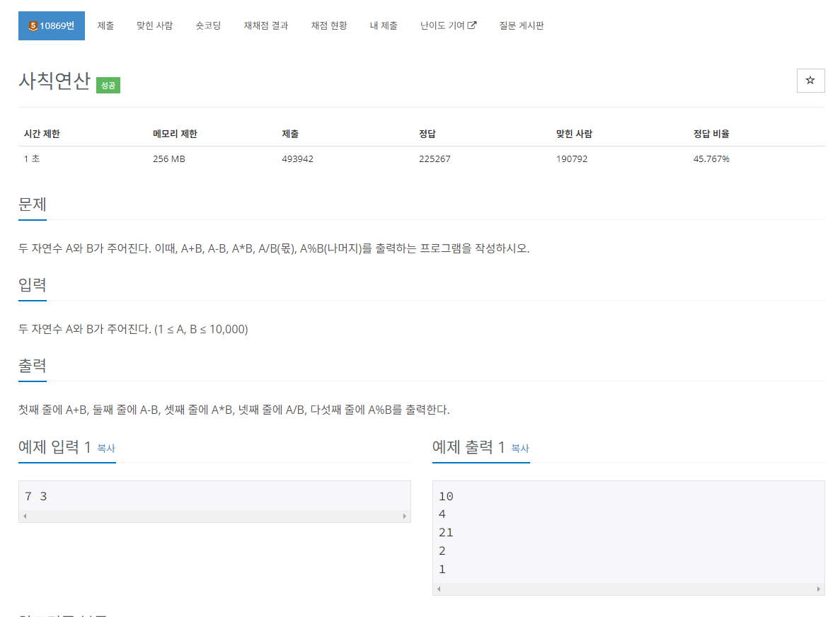
Task: Click the memory limit value 256 MB
Action: pos(168,159)
